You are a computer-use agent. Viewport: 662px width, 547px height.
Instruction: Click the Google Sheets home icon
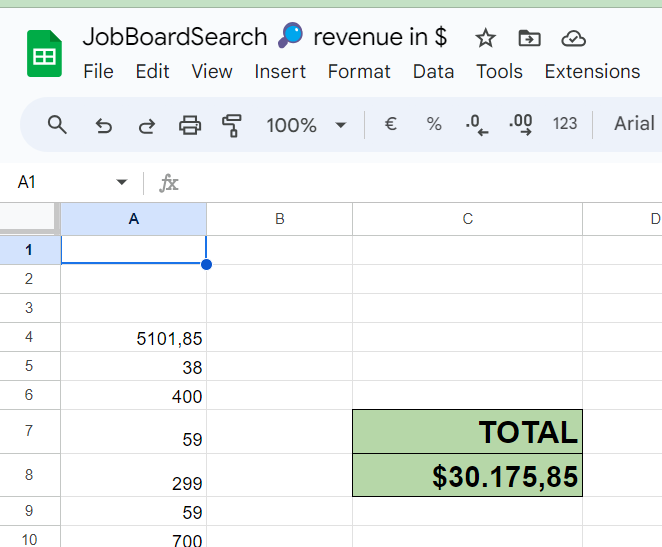coord(44,54)
